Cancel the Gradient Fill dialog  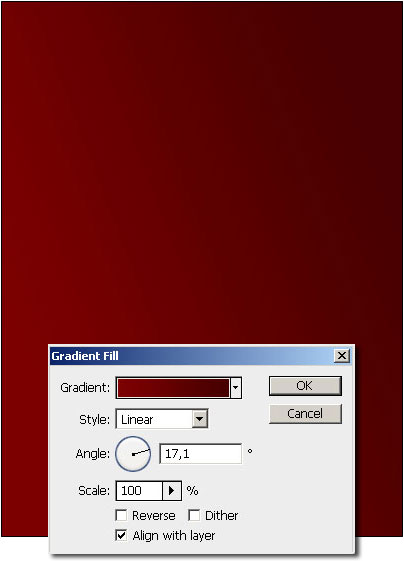(305, 414)
